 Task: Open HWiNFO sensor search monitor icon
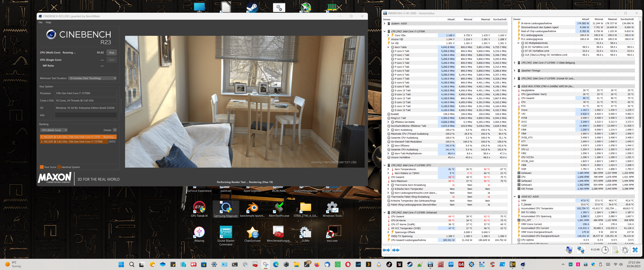569,250
